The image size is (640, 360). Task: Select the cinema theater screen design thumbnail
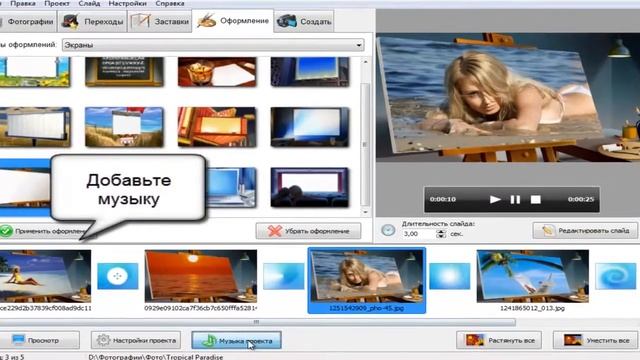click(x=310, y=187)
